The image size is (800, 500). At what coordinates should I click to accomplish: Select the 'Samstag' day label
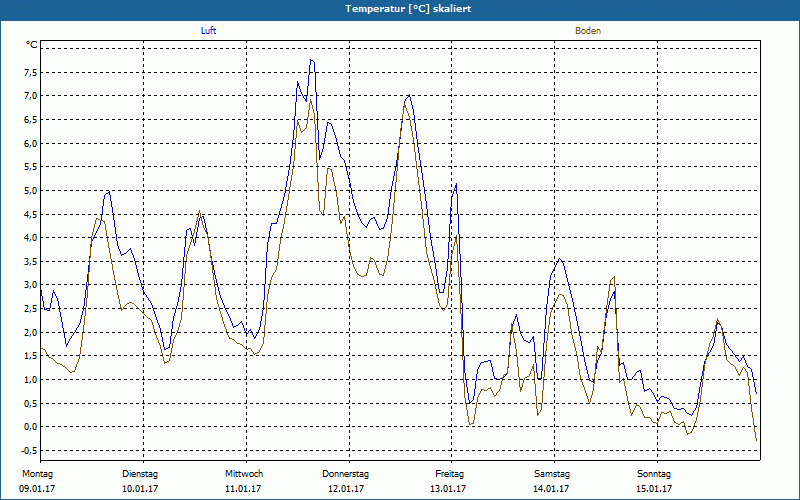[552, 474]
